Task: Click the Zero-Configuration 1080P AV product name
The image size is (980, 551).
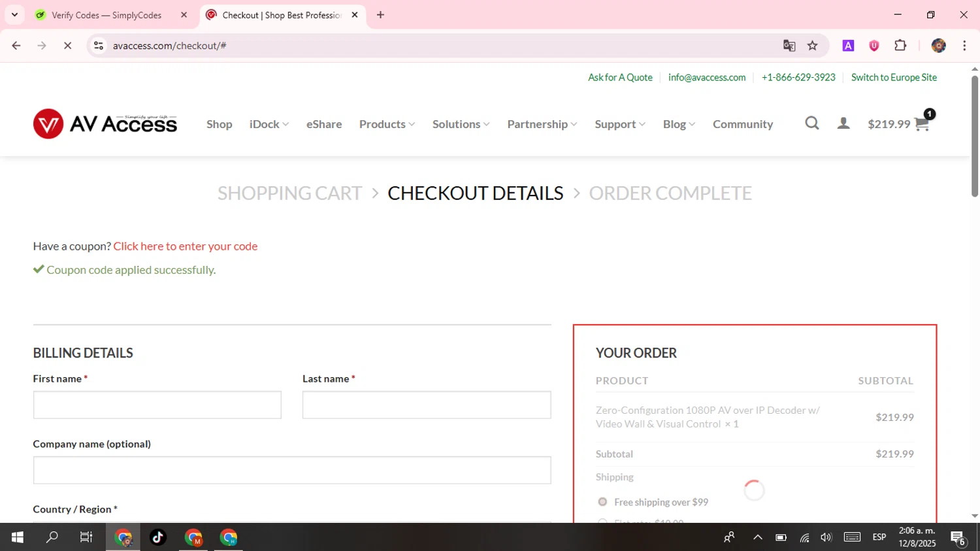Action: pos(708,417)
